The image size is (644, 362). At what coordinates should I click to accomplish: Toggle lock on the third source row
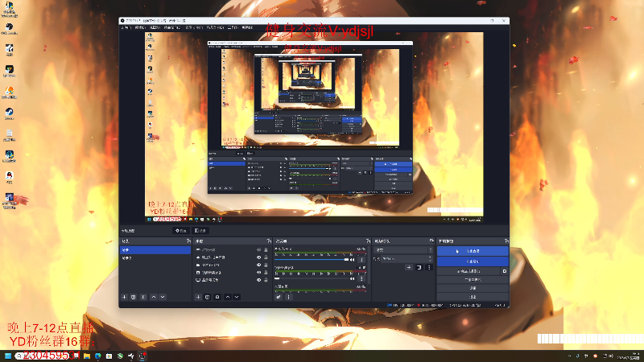point(266,265)
